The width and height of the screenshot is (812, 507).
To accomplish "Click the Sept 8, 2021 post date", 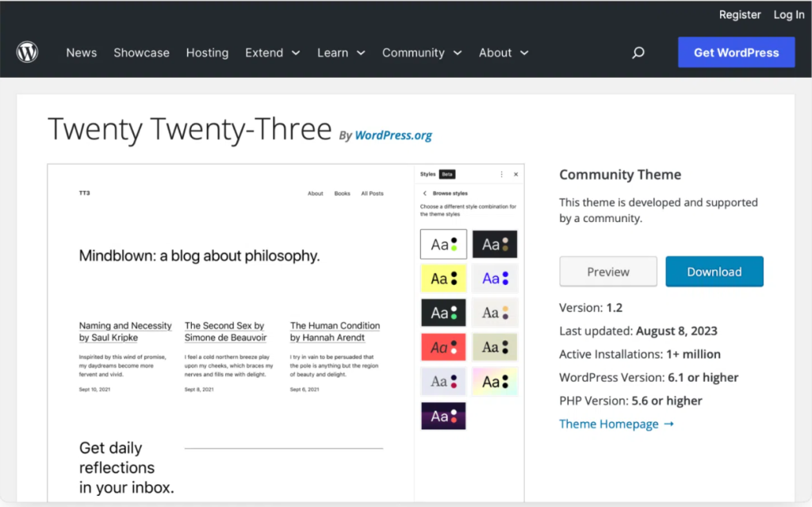I will [x=199, y=390].
